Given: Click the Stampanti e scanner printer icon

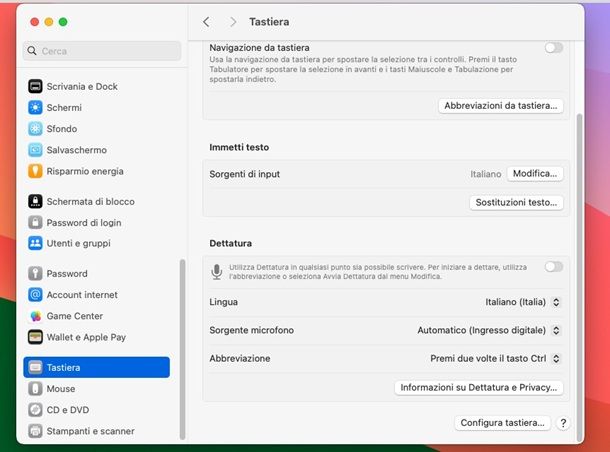Looking at the screenshot, I should coord(35,431).
